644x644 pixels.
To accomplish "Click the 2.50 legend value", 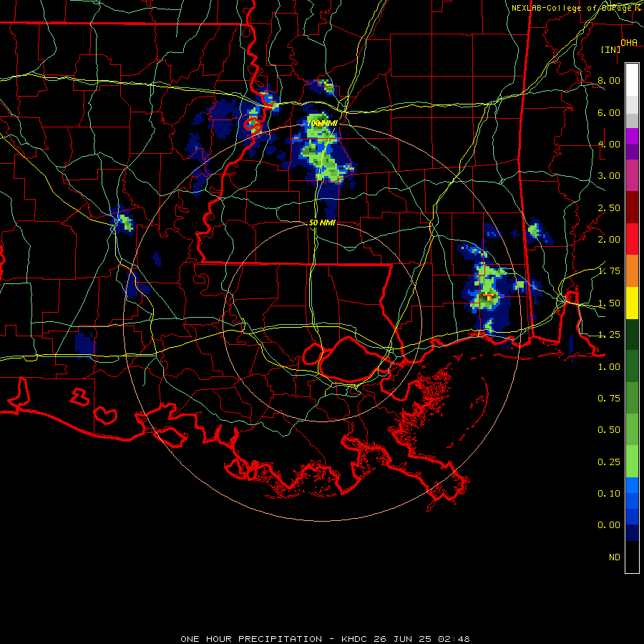I will 609,208.
